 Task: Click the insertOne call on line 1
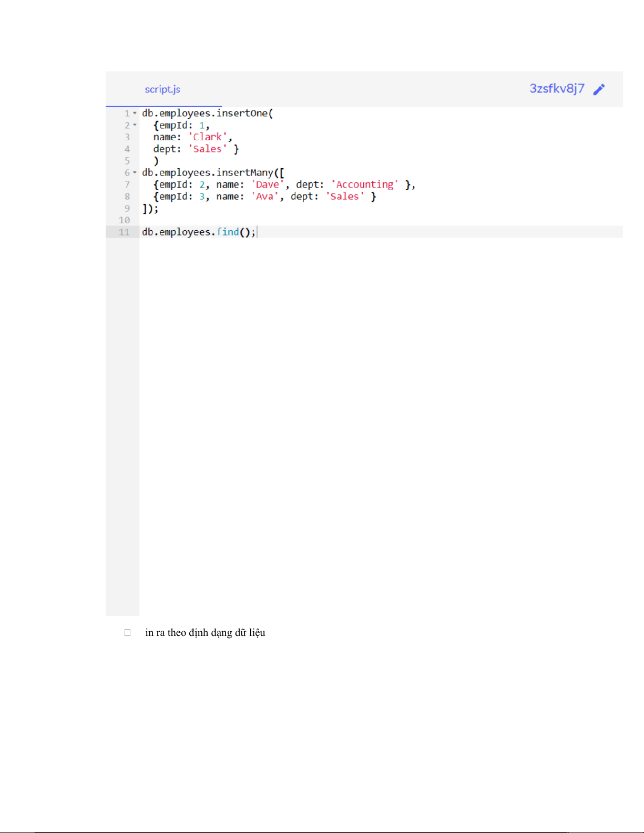click(242, 113)
